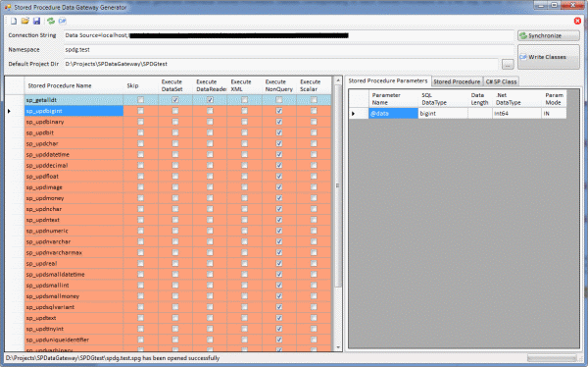Image resolution: width=588 pixels, height=367 pixels.
Task: Click the Skip column header
Action: click(x=140, y=85)
